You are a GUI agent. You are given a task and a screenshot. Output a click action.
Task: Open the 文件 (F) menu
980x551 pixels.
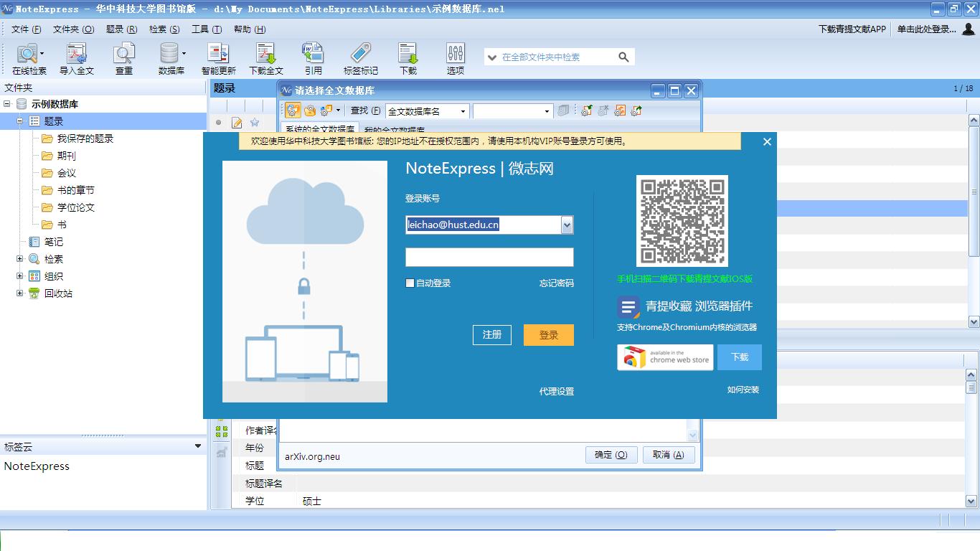27,29
